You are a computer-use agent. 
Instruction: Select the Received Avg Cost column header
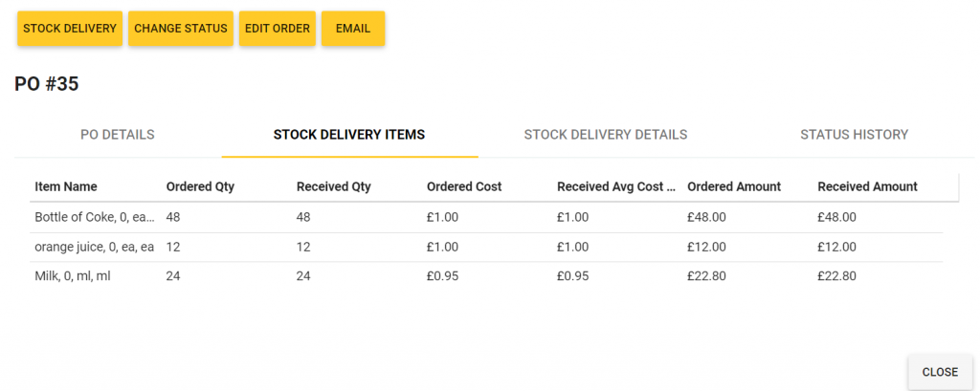(616, 186)
